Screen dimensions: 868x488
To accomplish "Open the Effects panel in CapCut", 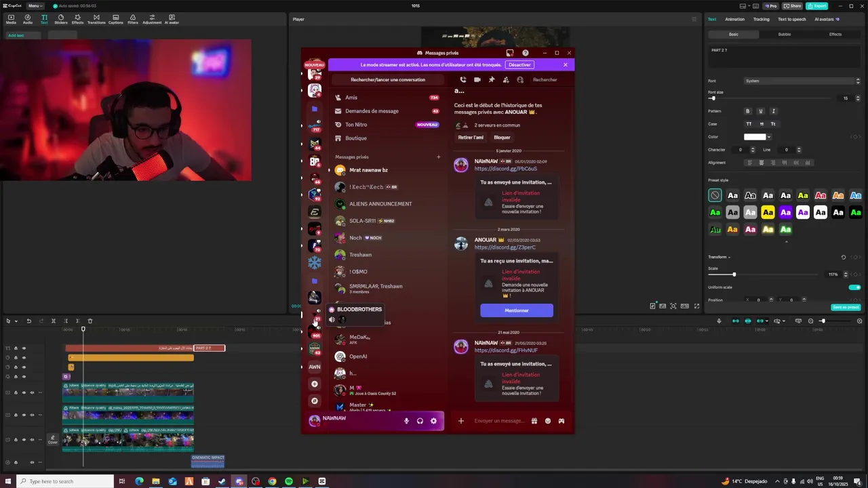I will tap(78, 19).
